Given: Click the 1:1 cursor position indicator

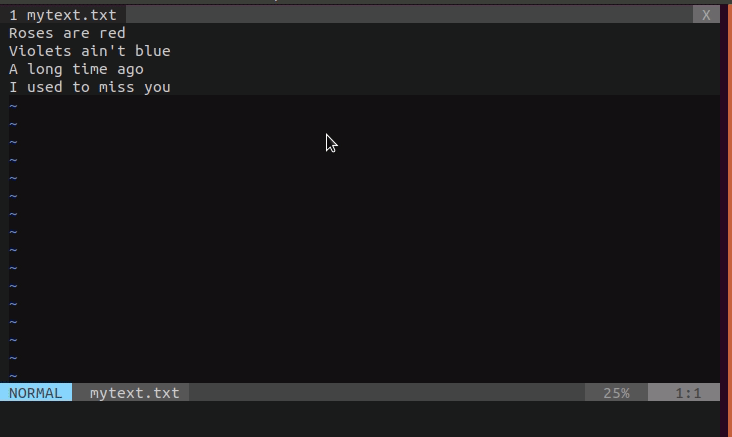Looking at the screenshot, I should (x=687, y=393).
